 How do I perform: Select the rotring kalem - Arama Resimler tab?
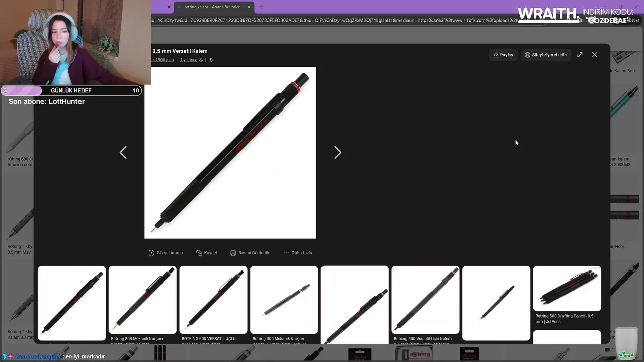212,7
